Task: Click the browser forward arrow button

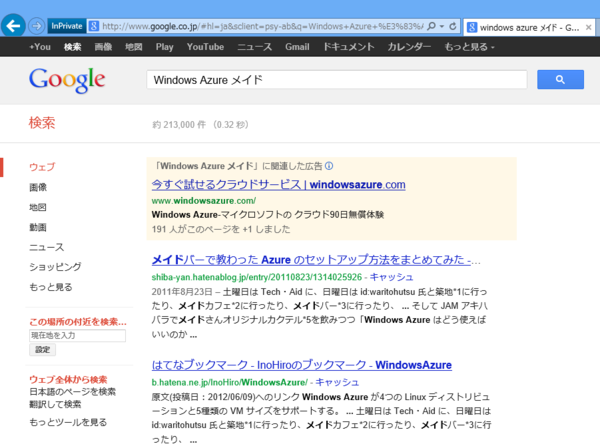Action: point(36,26)
